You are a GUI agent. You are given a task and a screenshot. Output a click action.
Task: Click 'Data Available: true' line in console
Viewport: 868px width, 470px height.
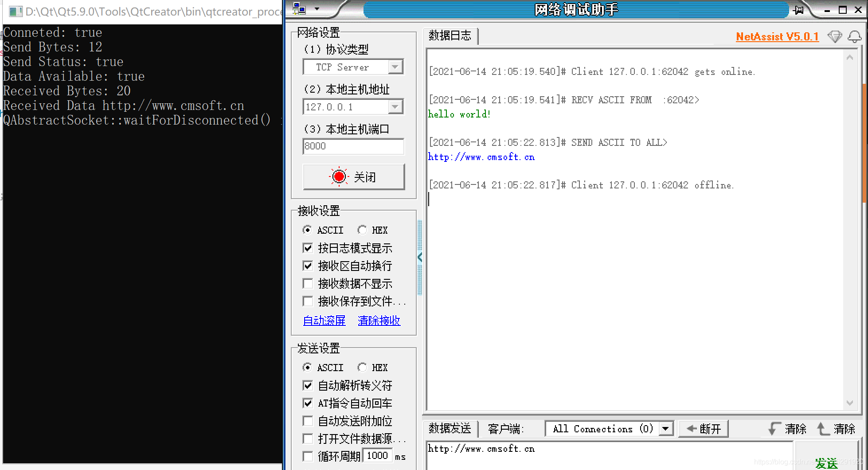[74, 76]
